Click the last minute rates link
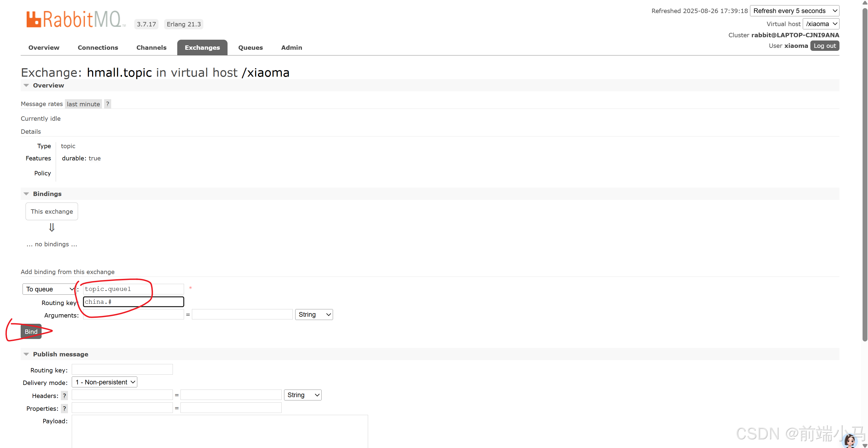The image size is (868, 448). click(x=83, y=104)
